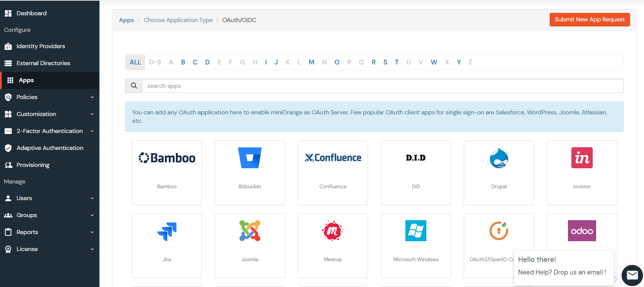Select the Meetup app logo
Image resolution: width=644 pixels, height=287 pixels.
tap(333, 231)
